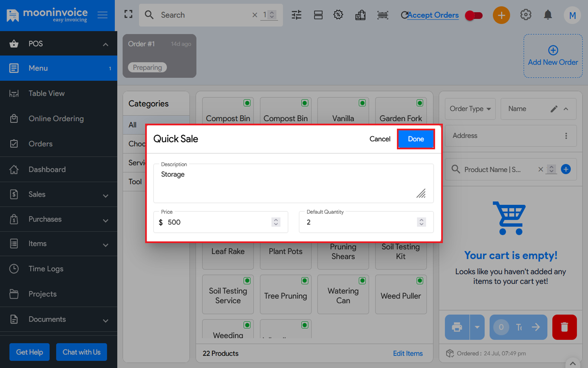The height and width of the screenshot is (368, 588).
Task: Cancel the Quick Sale dialog
Action: pyautogui.click(x=380, y=139)
